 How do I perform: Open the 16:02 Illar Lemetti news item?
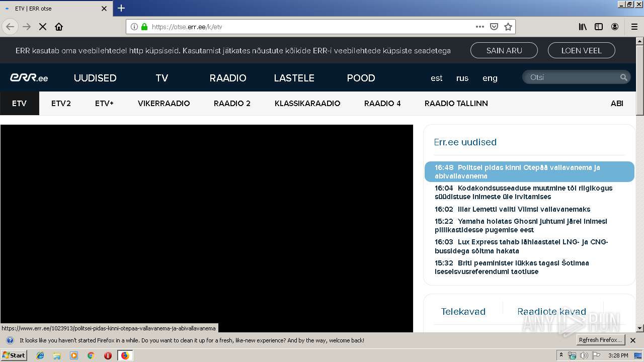pyautogui.click(x=513, y=209)
